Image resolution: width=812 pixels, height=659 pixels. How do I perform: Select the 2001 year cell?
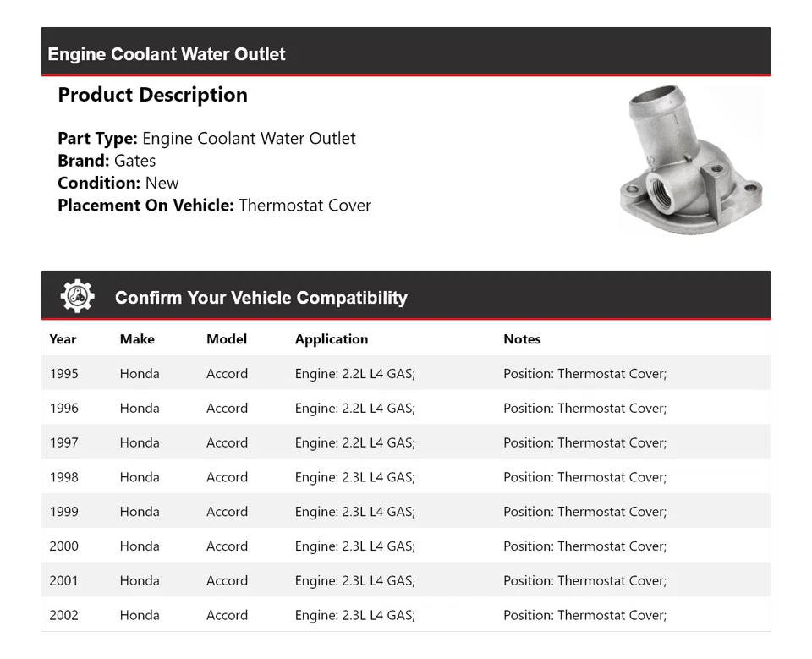63,581
